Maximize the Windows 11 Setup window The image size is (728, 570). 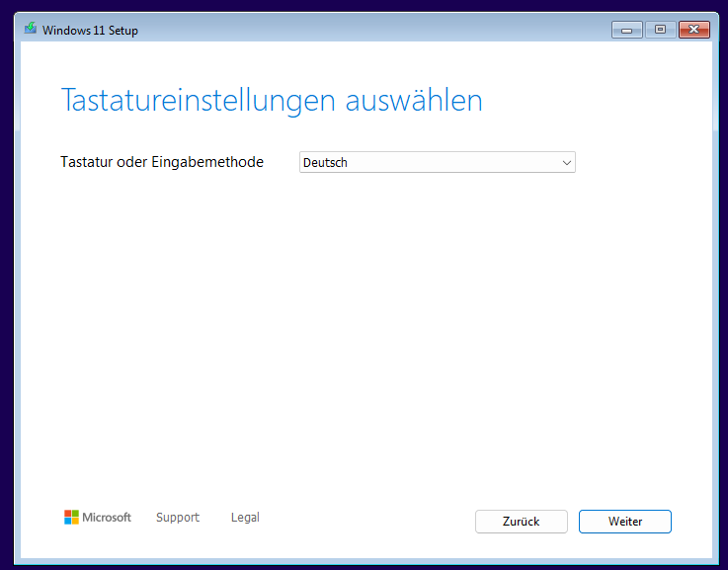coord(660,30)
